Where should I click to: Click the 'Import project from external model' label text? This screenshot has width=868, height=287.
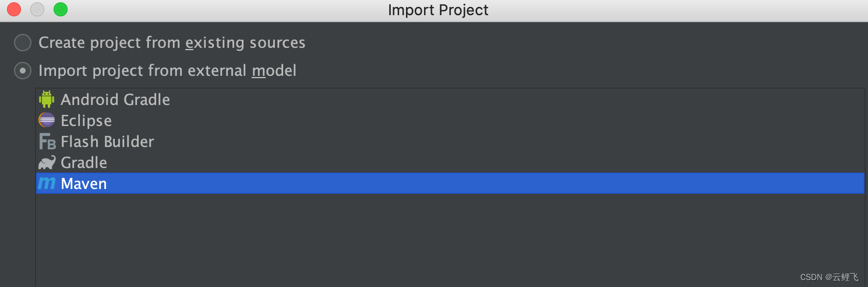[x=167, y=71]
